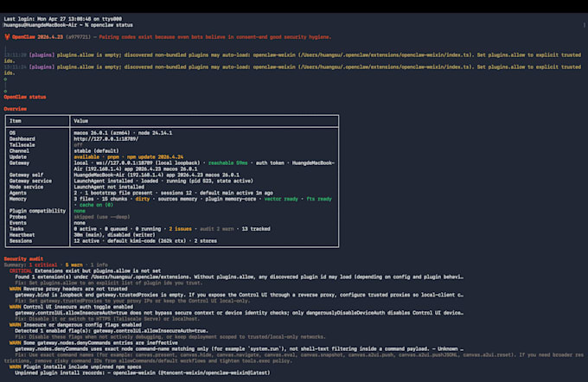Click the '5 warn' summary count

pos(73,264)
